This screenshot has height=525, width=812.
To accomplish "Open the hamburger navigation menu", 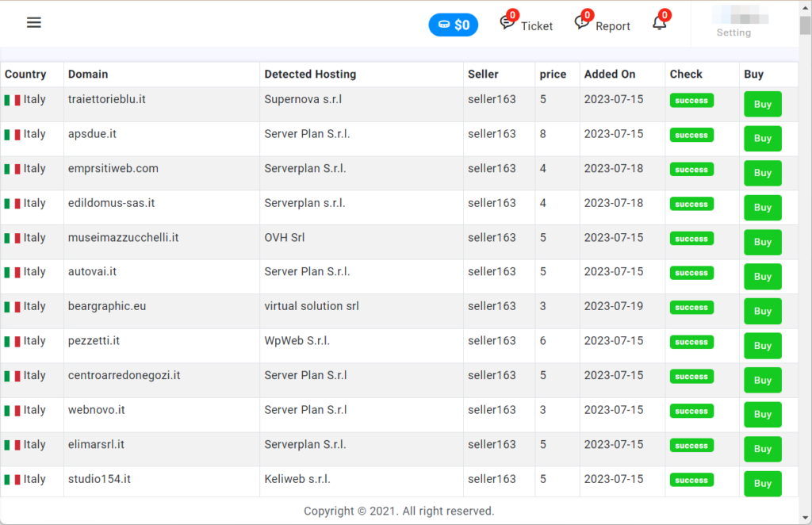I will point(33,22).
